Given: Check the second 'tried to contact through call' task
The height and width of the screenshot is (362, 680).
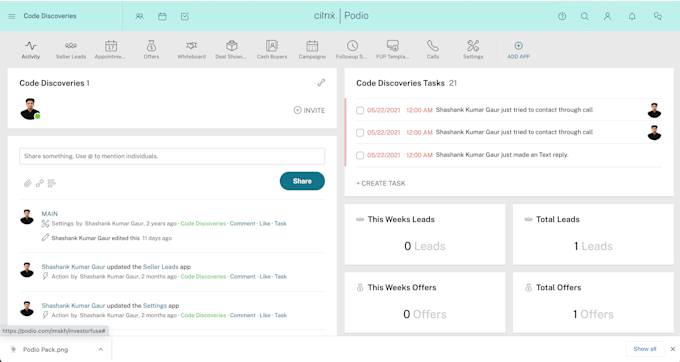Looking at the screenshot, I should [x=360, y=133].
